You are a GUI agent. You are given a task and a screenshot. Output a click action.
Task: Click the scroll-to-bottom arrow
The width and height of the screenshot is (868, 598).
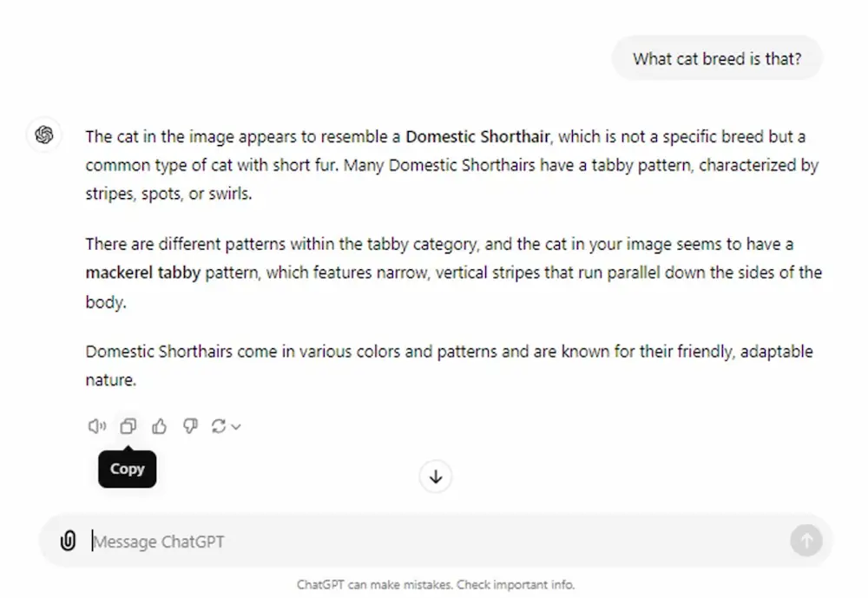tap(435, 476)
